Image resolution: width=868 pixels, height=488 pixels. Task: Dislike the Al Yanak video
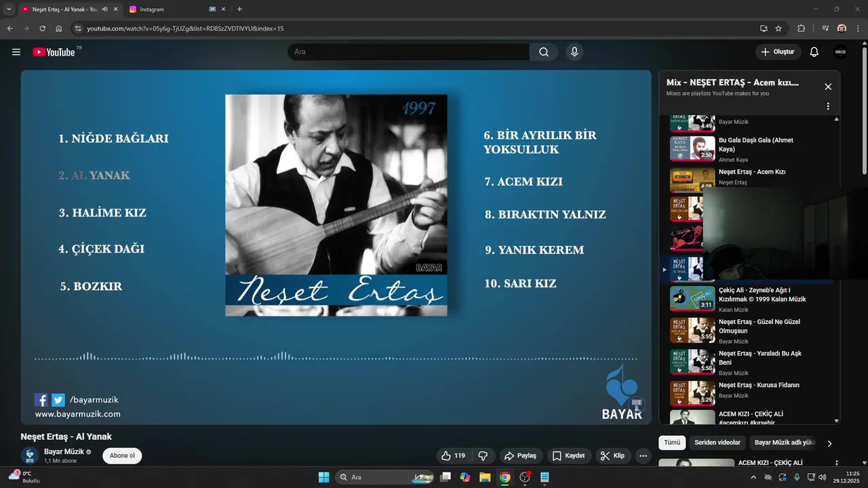click(x=484, y=455)
